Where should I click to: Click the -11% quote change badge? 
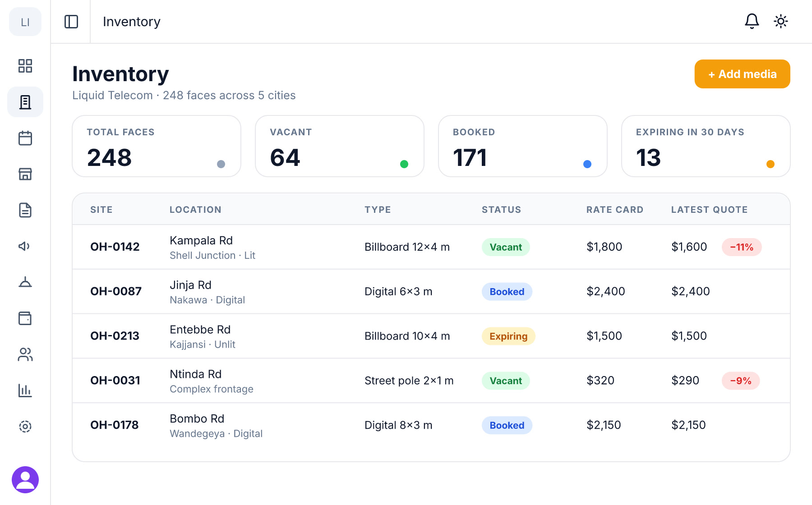742,247
